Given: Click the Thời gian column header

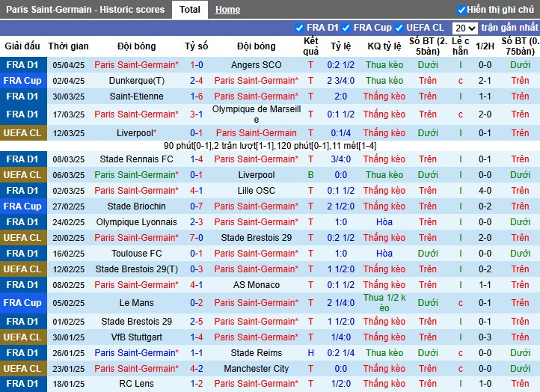Looking at the screenshot, I should 68,46.
